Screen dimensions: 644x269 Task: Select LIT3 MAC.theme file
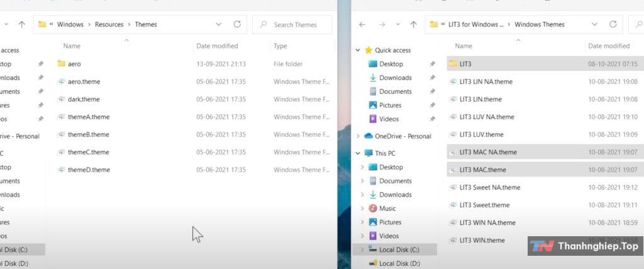pos(482,169)
